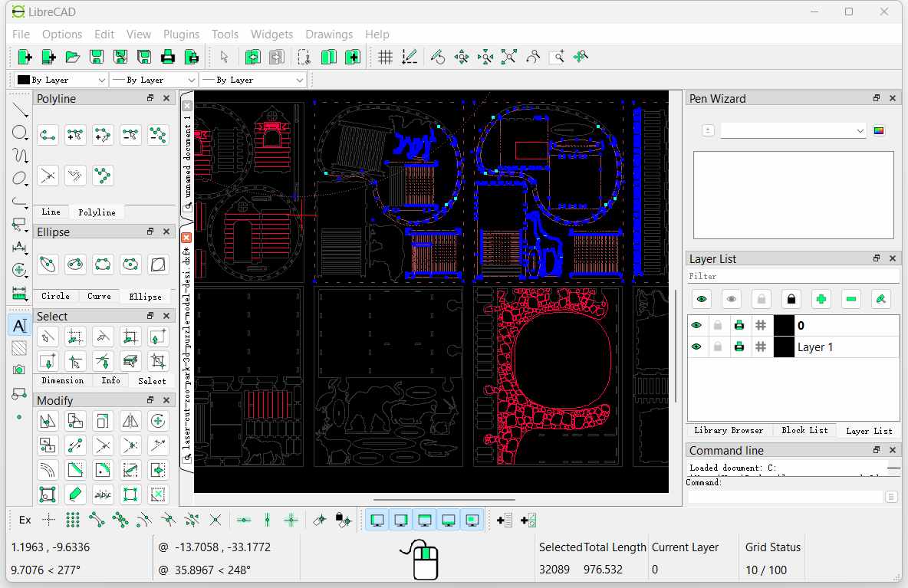The image size is (908, 588).
Task: Click the Offset tool in Modify panel
Action: click(x=48, y=470)
